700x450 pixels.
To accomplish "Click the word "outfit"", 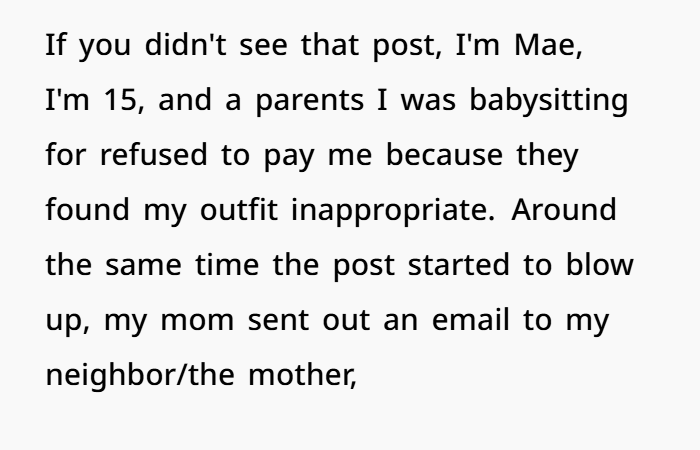I will point(239,209).
